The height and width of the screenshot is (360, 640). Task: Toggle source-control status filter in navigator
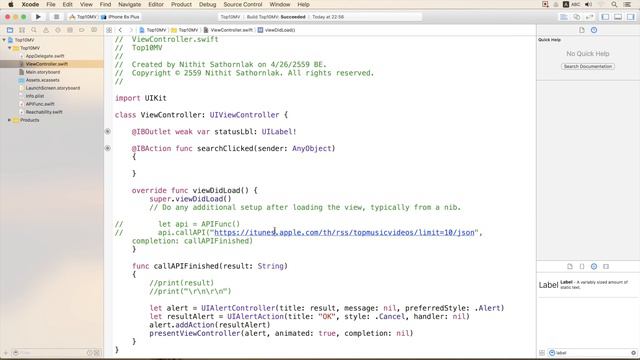[97, 353]
